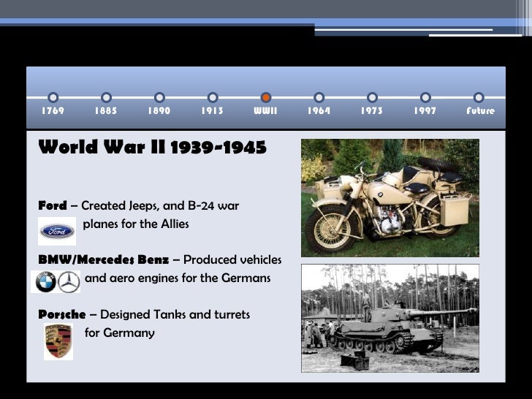This screenshot has width=532, height=399.
Task: Click the Porsche crest logo icon
Action: pos(58,341)
